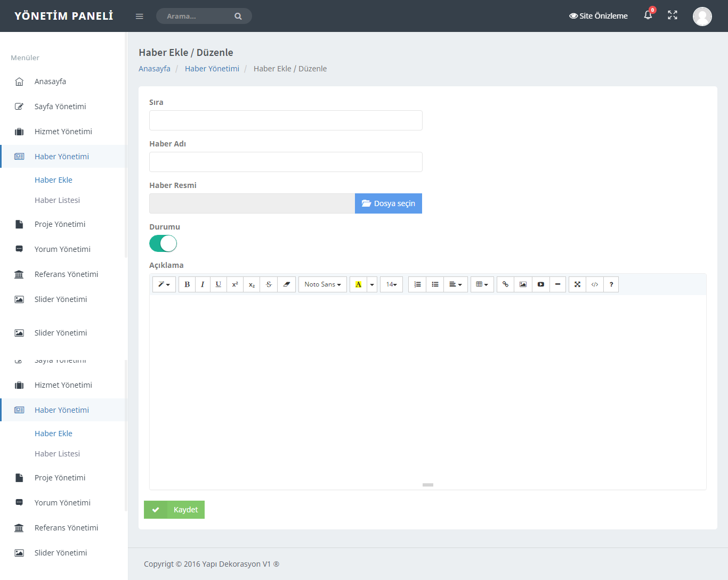Viewport: 728px width, 580px height.
Task: Toggle underline formatting in the editor
Action: (x=219, y=284)
